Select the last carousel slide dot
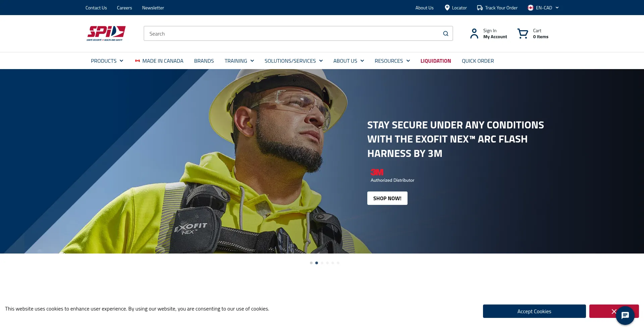This screenshot has width=644, height=333. [338, 263]
